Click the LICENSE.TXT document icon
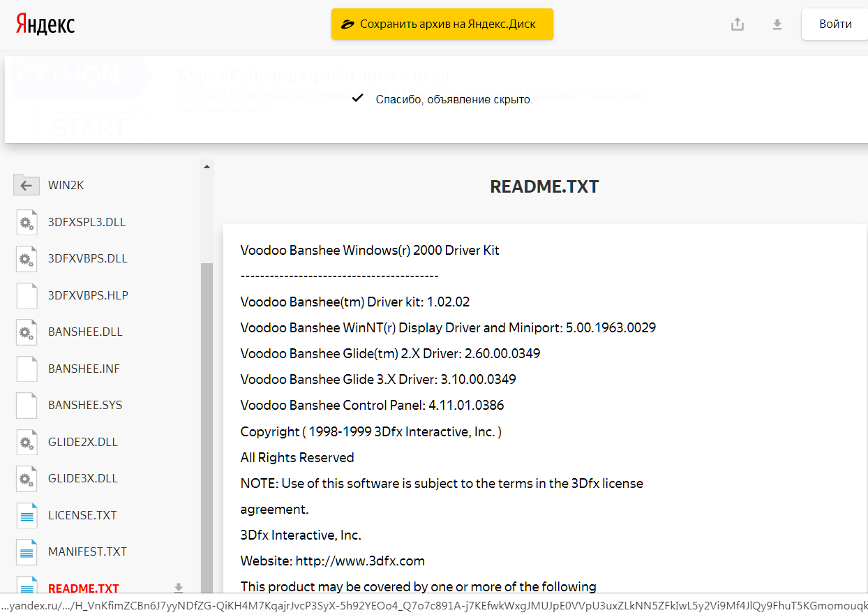868x615 pixels. (x=27, y=515)
